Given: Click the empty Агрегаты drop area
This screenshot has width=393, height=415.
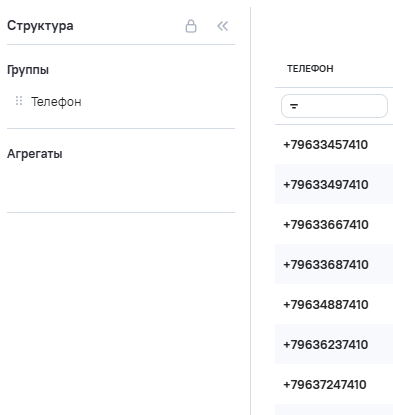Looking at the screenshot, I should (121, 187).
